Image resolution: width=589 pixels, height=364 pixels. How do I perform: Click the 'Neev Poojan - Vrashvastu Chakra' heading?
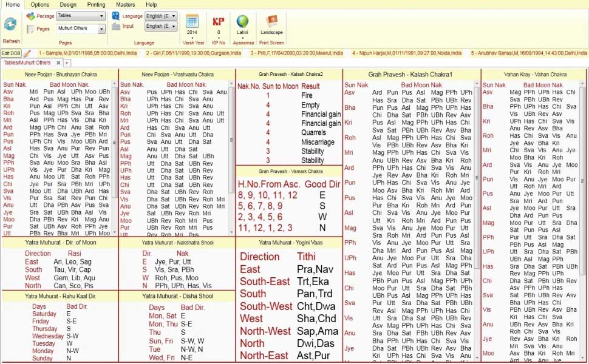178,74
